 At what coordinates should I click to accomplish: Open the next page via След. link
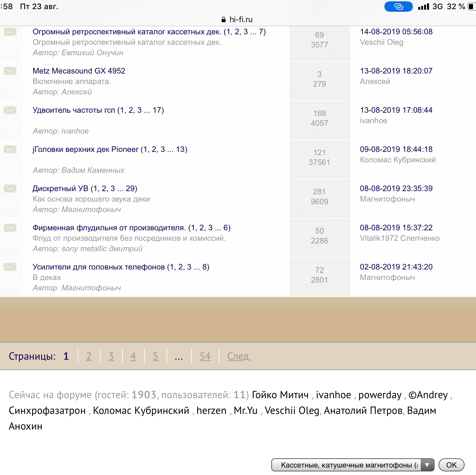[239, 356]
